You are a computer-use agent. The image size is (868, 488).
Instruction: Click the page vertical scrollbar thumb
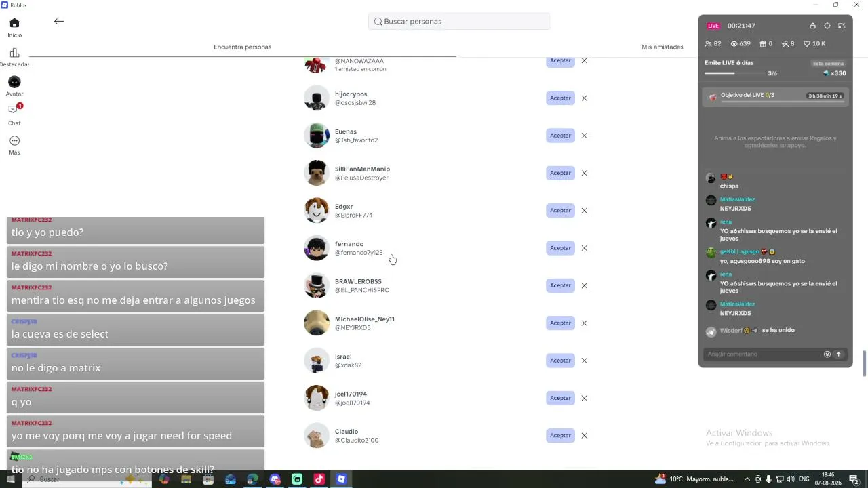(864, 363)
